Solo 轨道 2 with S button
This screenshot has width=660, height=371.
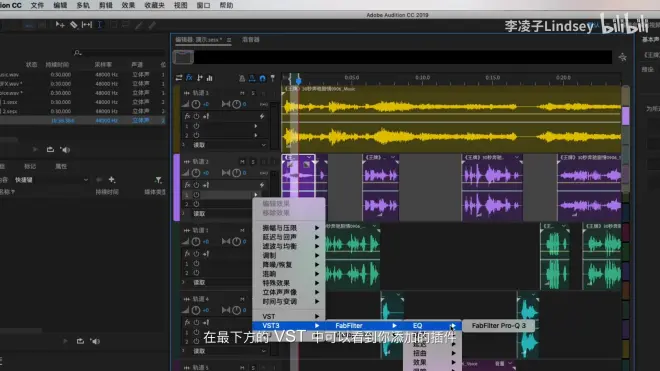(253, 162)
